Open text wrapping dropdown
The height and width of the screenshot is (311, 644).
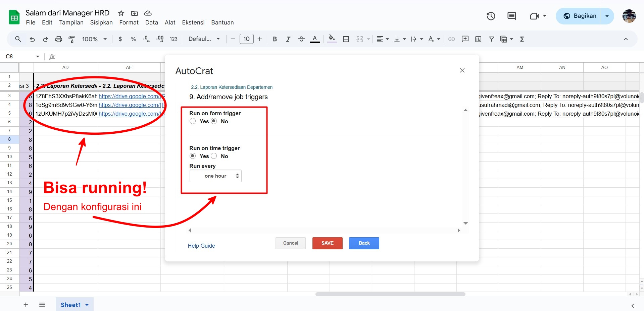click(x=417, y=39)
